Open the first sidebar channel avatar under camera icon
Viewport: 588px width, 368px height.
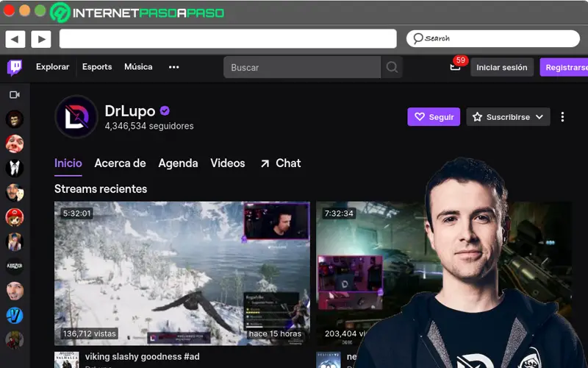(15, 119)
